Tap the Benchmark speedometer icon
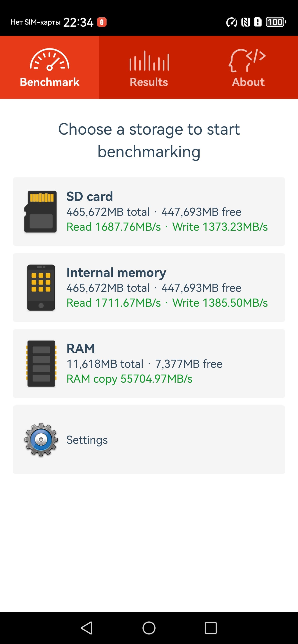This screenshot has height=644, width=298. [49, 60]
